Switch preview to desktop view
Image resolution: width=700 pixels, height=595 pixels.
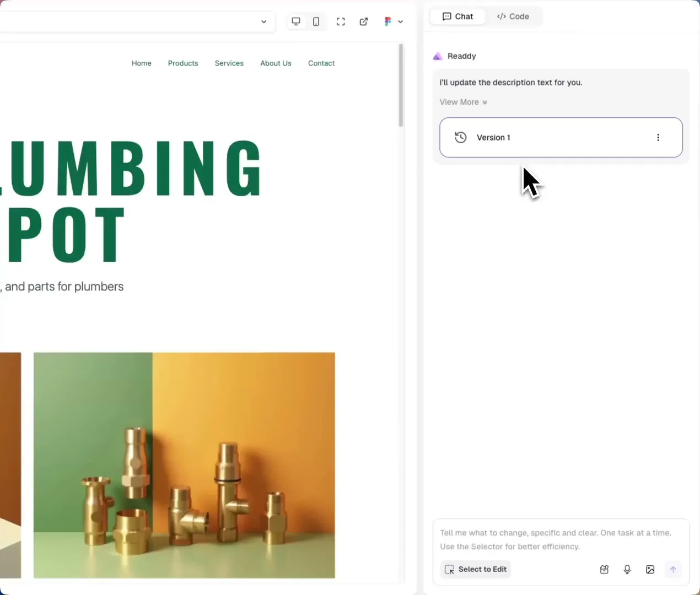296,21
